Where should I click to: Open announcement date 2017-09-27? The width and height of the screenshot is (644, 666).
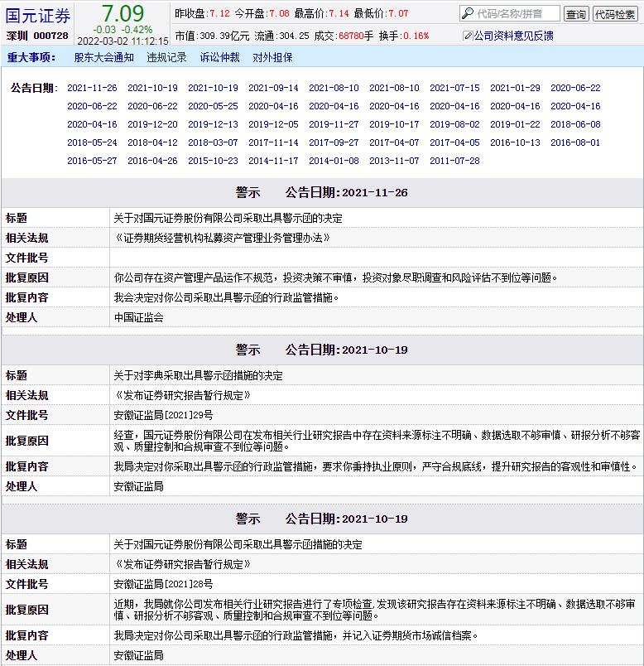point(334,142)
